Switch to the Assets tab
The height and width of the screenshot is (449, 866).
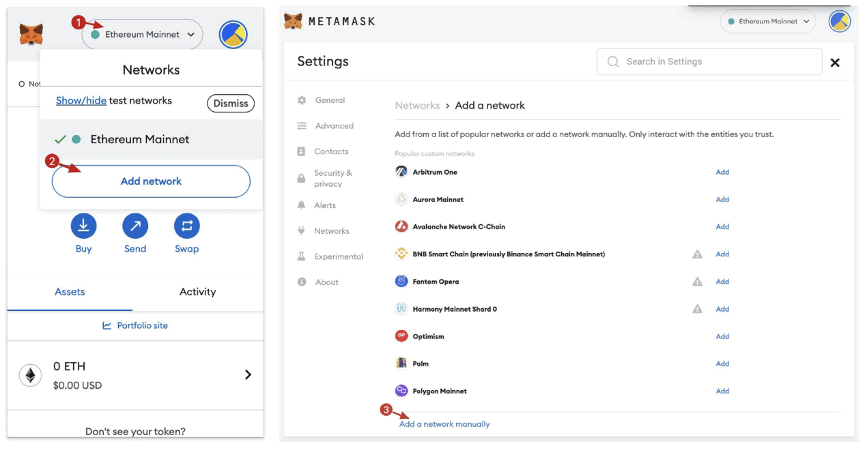click(x=70, y=292)
